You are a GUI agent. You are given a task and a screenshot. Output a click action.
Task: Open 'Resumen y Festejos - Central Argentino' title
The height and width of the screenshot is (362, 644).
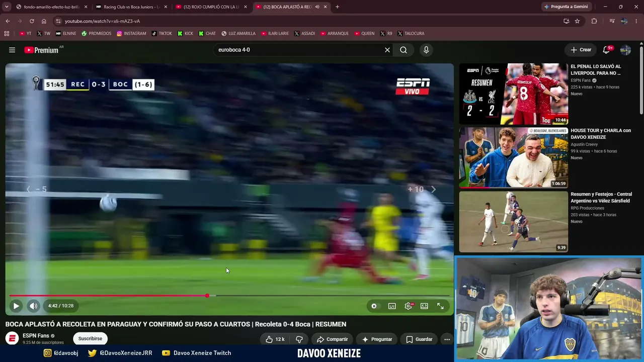[x=601, y=198]
